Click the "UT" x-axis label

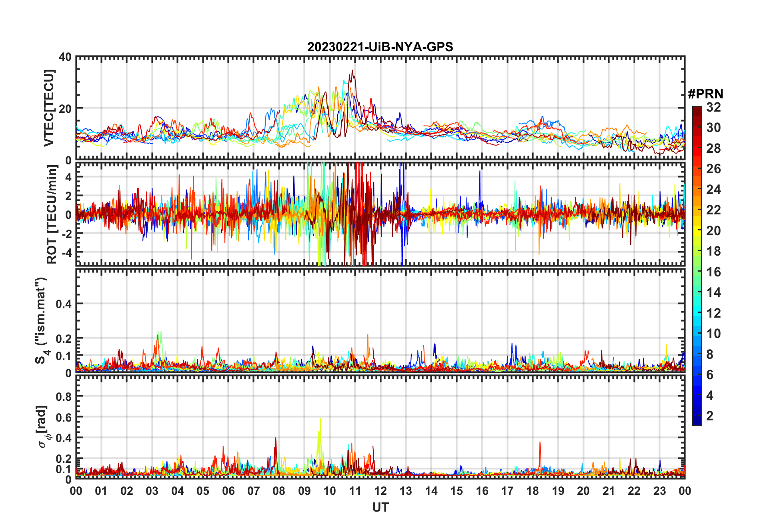pos(380,507)
